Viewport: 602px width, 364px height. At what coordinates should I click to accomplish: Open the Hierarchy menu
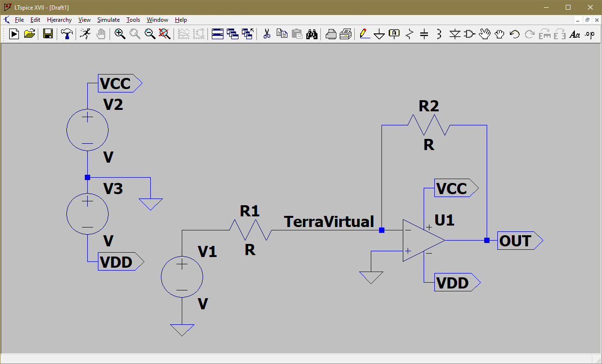59,20
